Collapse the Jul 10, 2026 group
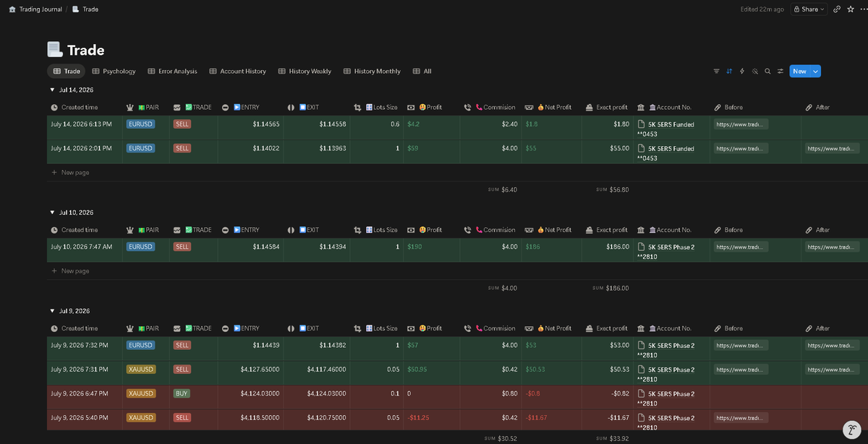The height and width of the screenshot is (444, 868). (52, 213)
